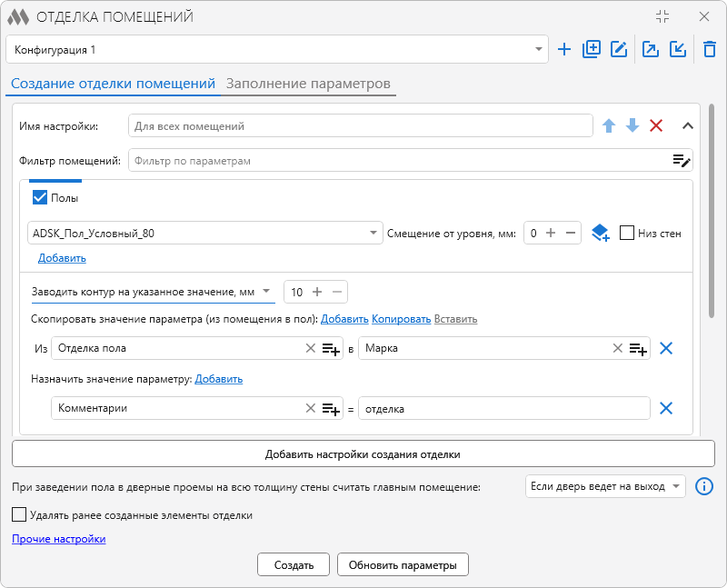
Task: Import a configuration from file
Action: pos(678,49)
